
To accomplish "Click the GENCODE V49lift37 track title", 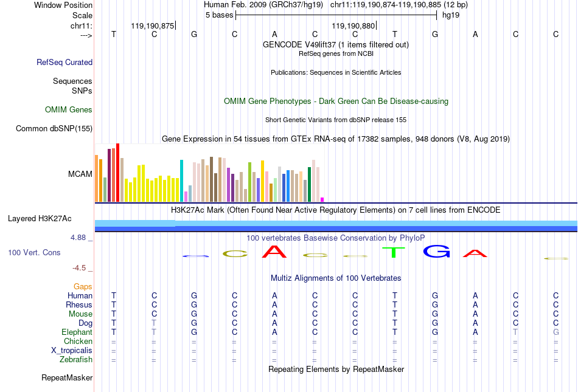I will tap(336, 44).
